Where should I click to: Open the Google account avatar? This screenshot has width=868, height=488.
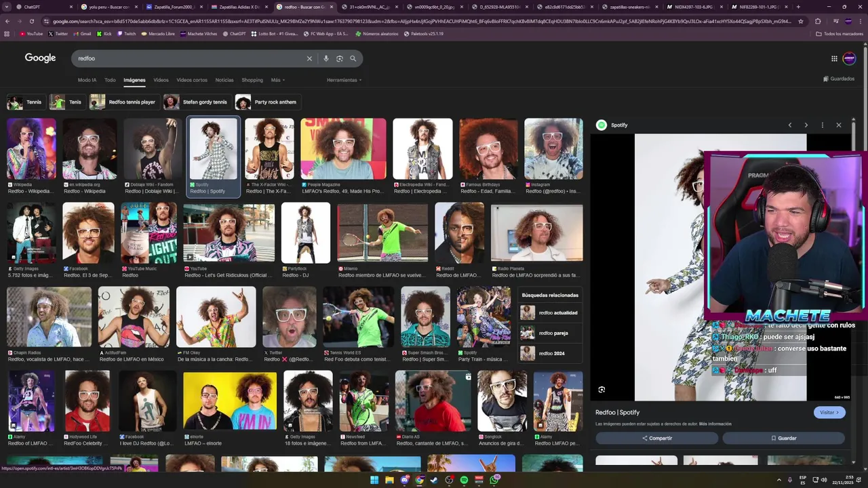849,58
